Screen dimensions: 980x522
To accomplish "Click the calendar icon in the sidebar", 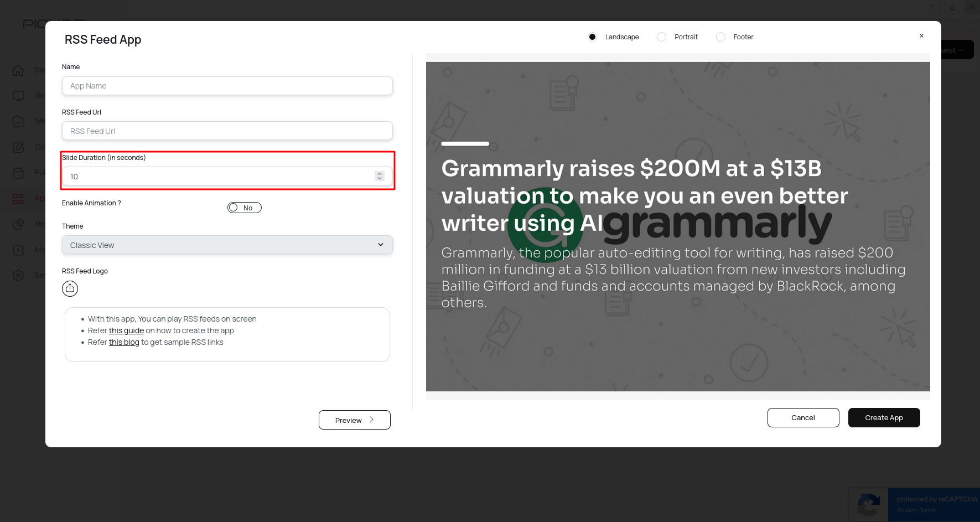I will coord(18,173).
